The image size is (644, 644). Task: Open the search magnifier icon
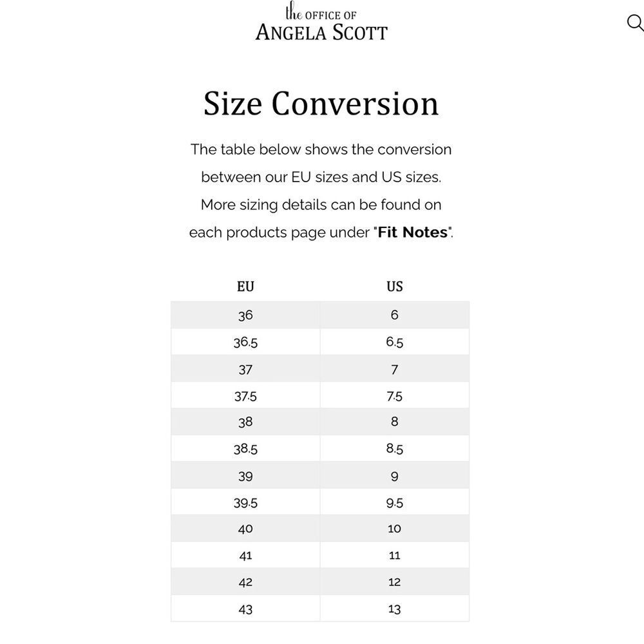point(635,23)
